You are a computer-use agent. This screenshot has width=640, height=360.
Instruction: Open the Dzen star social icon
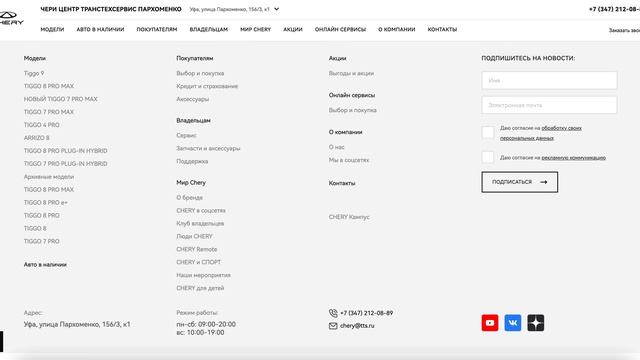(536, 323)
